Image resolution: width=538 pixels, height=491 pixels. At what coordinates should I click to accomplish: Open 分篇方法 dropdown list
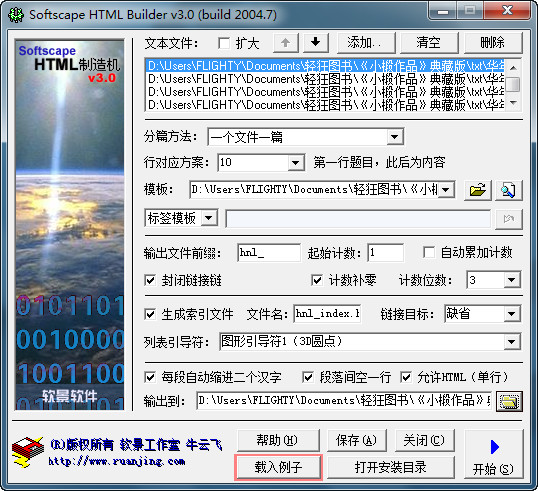pyautogui.click(x=395, y=137)
